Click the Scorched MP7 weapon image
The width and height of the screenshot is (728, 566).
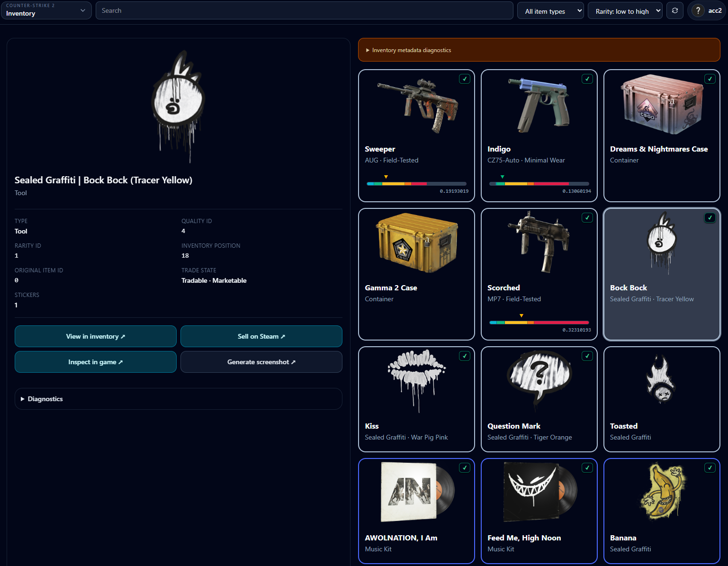pos(539,243)
